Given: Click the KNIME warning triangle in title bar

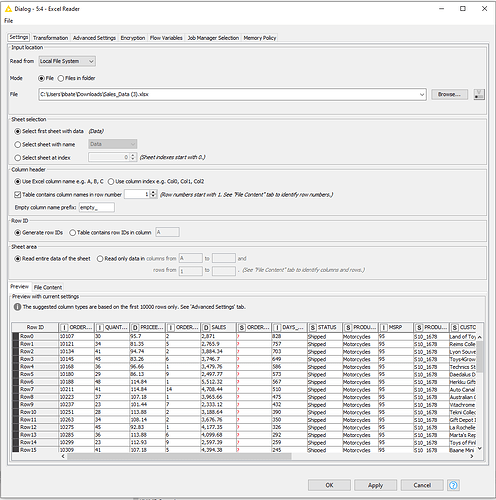Looking at the screenshot, I should coord(8,9).
